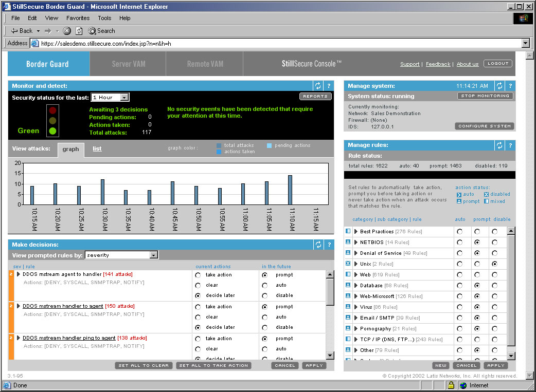
Task: Click the SSL padlock in status bar
Action: pos(451,385)
